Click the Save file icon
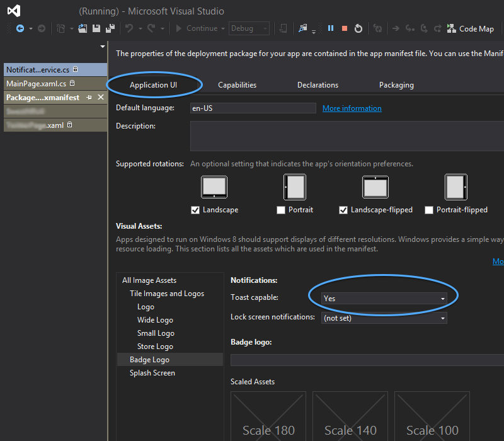 (96, 28)
